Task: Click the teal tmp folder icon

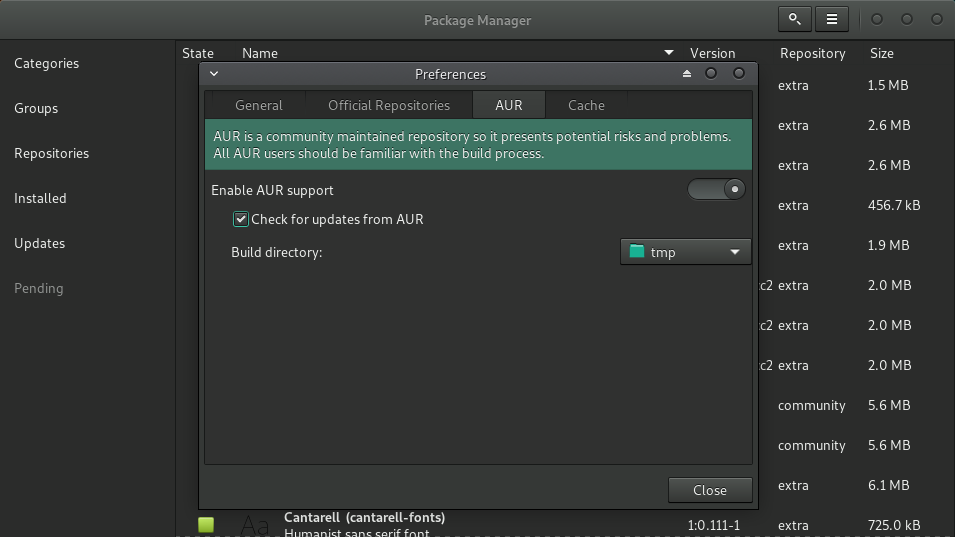Action: click(x=637, y=252)
